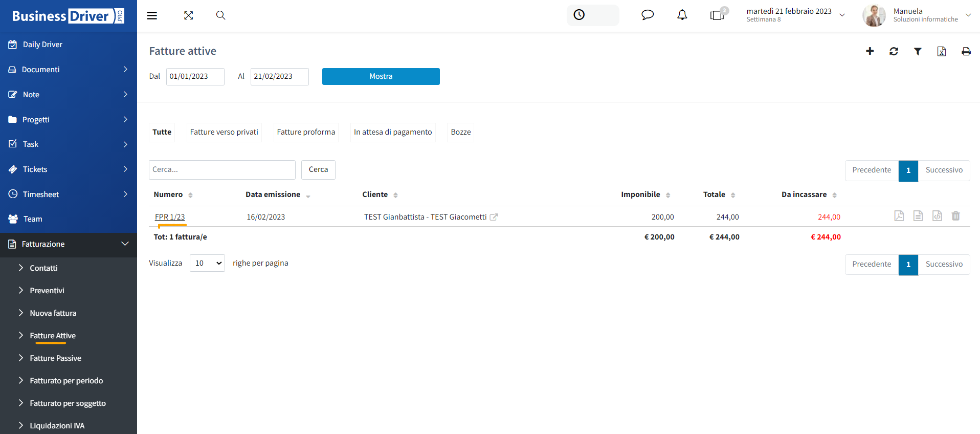Delete invoice FPR 1/23 with trash icon
The image size is (980, 434).
point(955,216)
